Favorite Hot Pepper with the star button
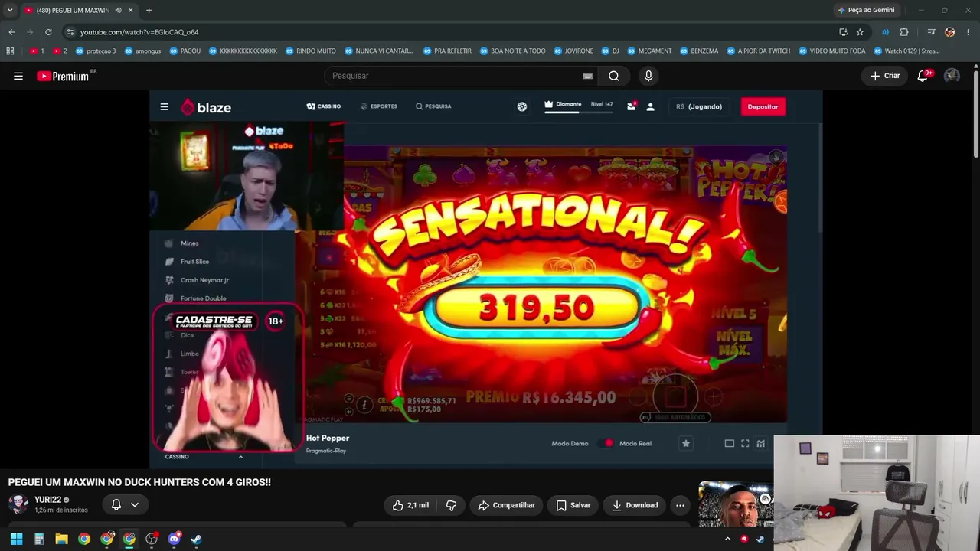 point(686,443)
